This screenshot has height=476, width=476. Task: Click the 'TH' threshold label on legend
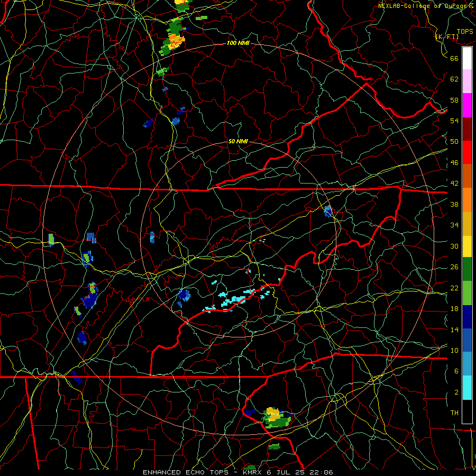pos(454,413)
